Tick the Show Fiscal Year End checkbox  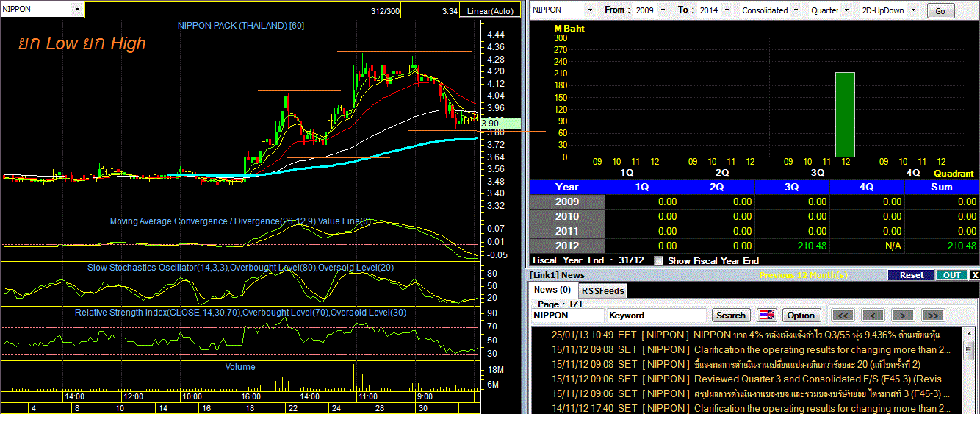tap(658, 260)
